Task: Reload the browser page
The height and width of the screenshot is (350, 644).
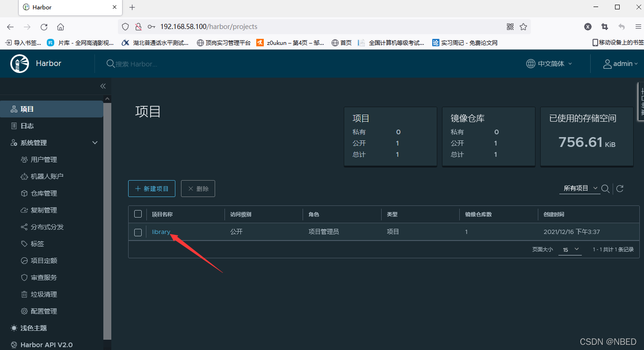Action: click(x=44, y=27)
